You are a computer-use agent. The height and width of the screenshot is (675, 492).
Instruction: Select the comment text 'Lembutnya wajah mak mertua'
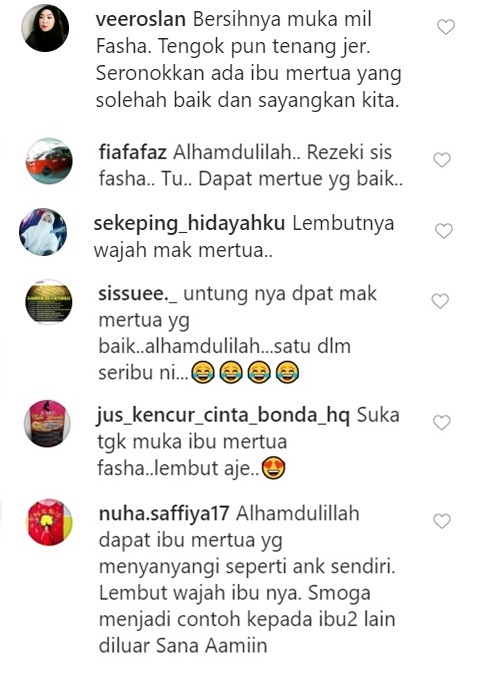[x=244, y=237]
